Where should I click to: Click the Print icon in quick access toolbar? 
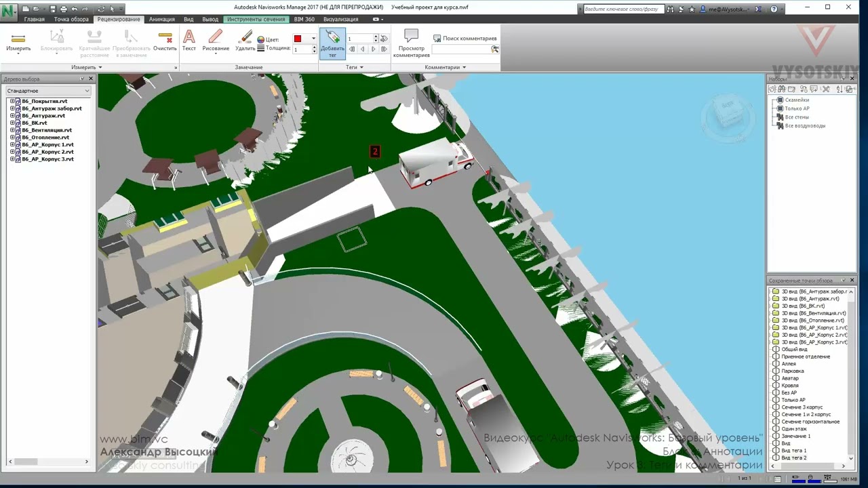point(64,9)
